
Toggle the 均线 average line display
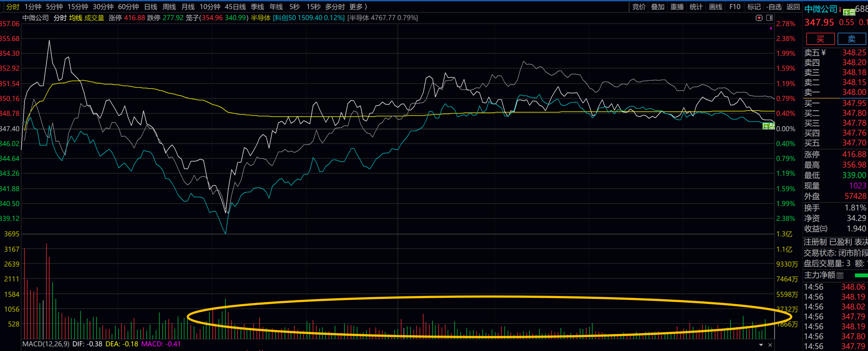76,18
